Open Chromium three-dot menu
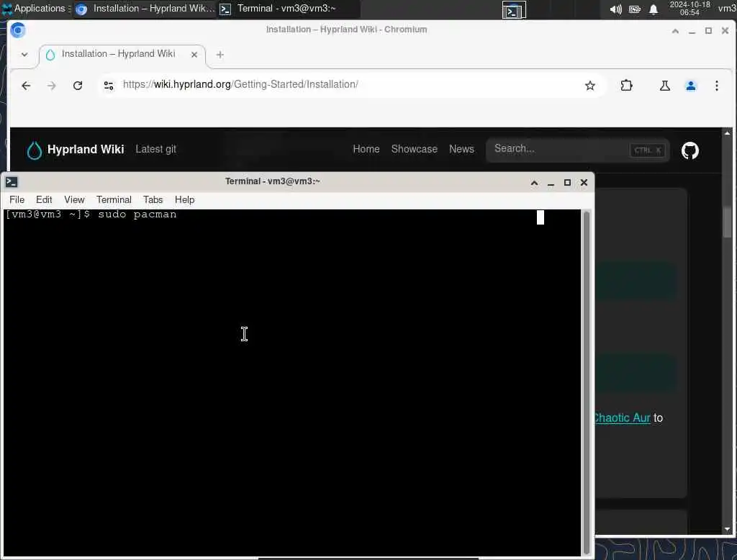 716,85
